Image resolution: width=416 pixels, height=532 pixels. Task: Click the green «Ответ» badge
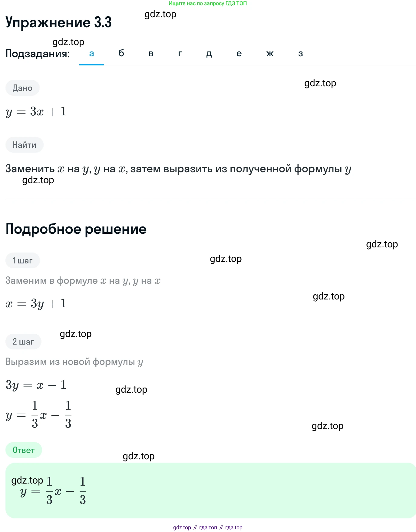[x=24, y=450]
